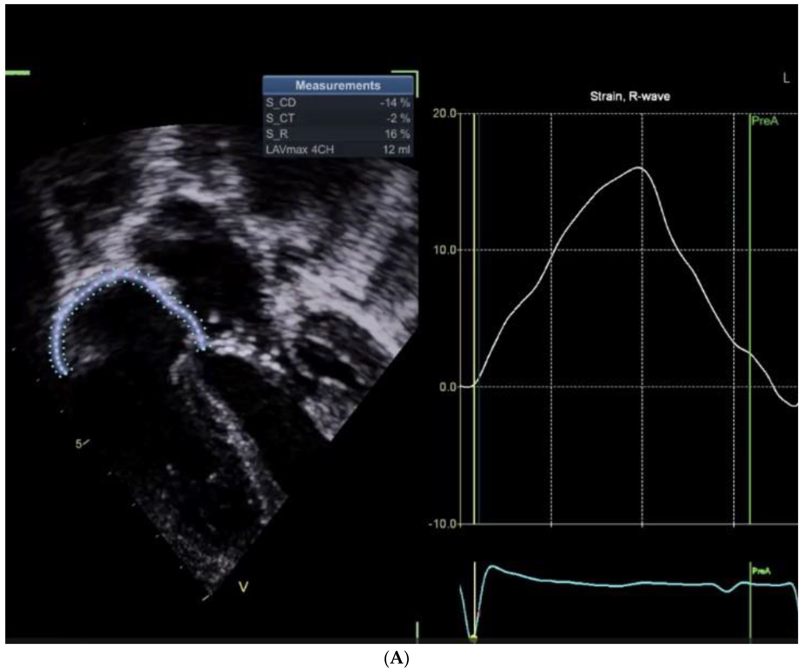Click the cyan ECG waveform peak
Viewport: 802px width, 672px height.
pyautogui.click(x=492, y=566)
